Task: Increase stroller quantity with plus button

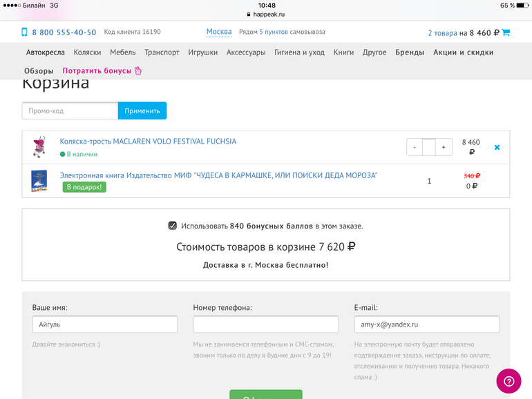Action: tap(444, 147)
